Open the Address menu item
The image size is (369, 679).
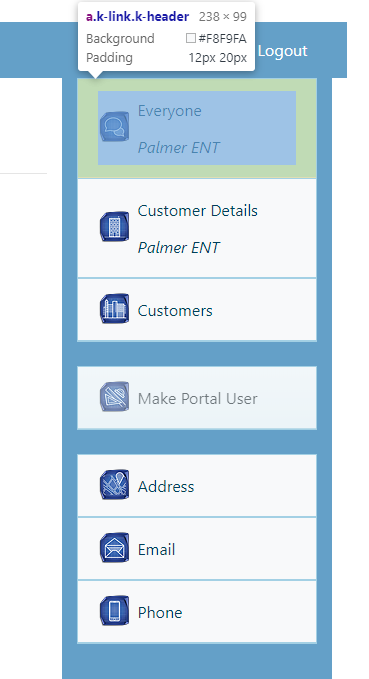pos(197,485)
